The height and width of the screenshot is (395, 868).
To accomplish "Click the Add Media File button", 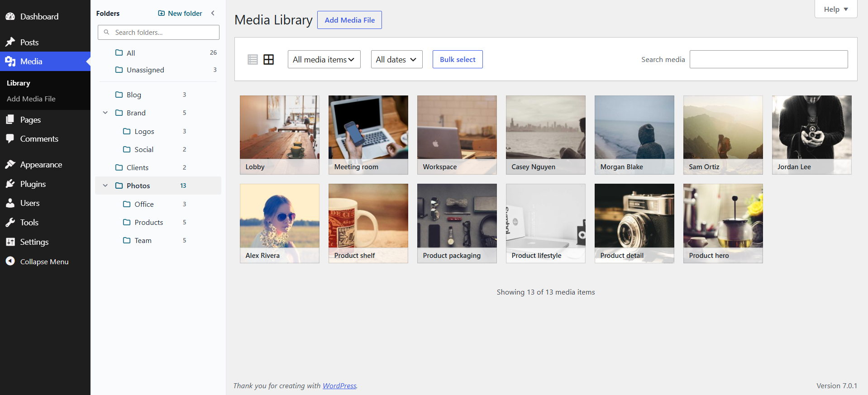I will (349, 20).
